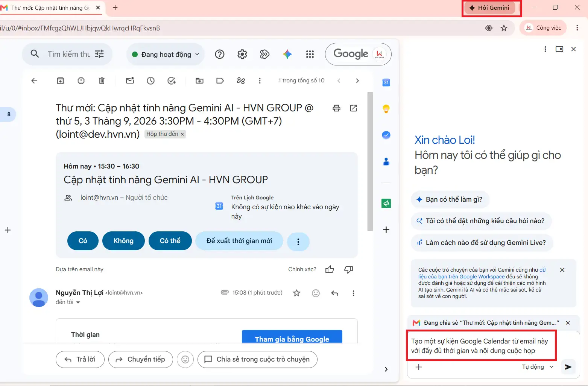Archive this email

pos(60,81)
